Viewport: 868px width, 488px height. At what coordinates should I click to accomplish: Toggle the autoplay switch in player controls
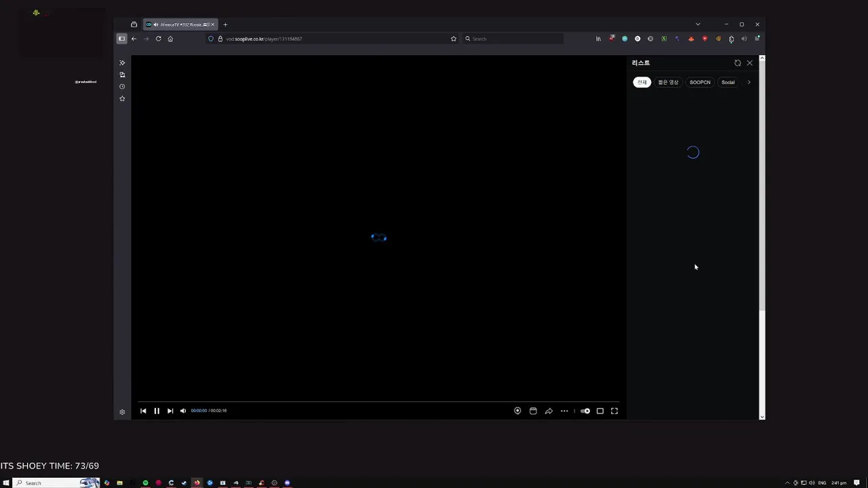coord(585,411)
